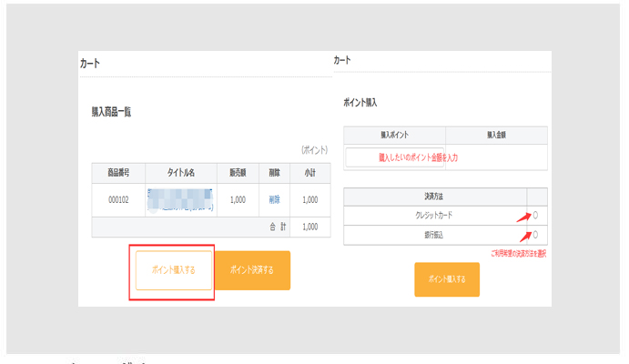The image size is (629, 364).
Task: Click the 銀行振込 label text
Action: point(434,235)
